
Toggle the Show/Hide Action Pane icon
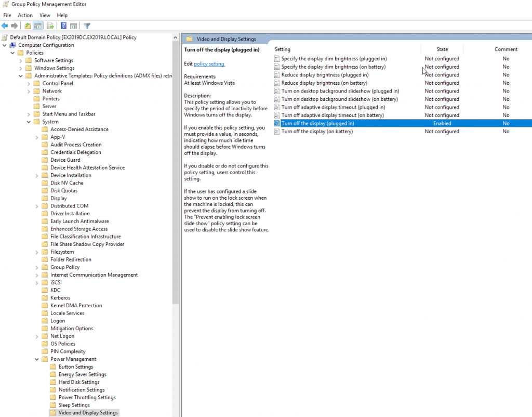click(x=73, y=25)
